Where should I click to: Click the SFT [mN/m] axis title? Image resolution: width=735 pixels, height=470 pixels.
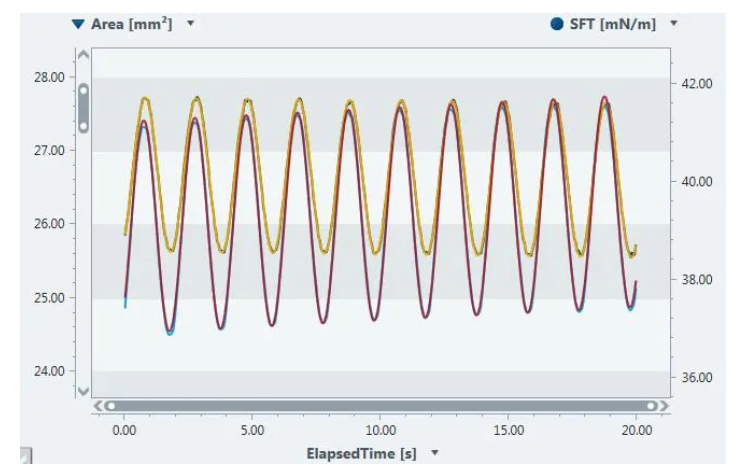click(613, 24)
